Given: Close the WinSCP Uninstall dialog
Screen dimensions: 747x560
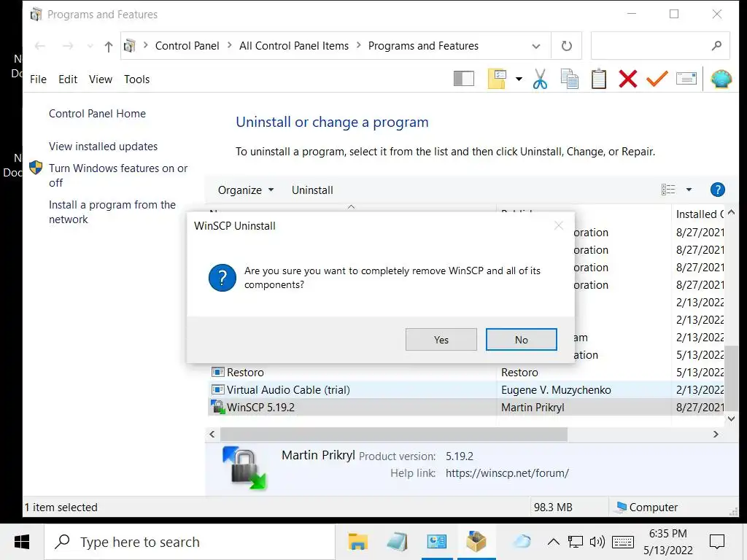Looking at the screenshot, I should 559,226.
